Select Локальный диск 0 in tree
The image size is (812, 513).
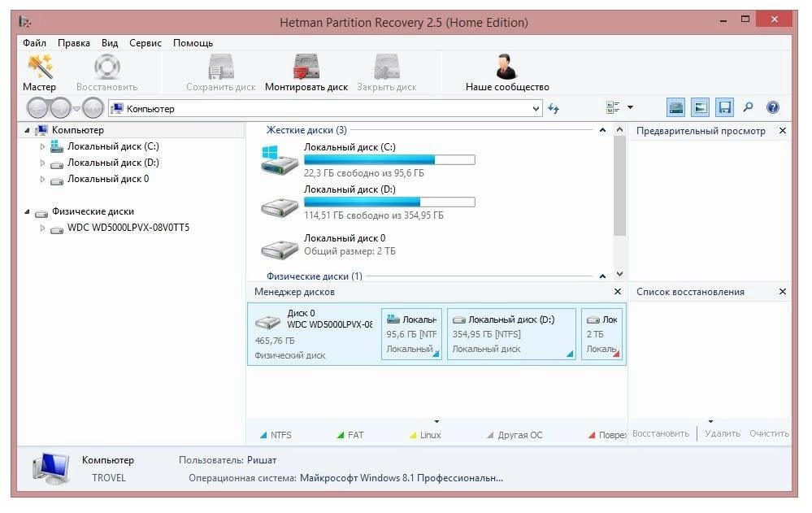[x=108, y=179]
